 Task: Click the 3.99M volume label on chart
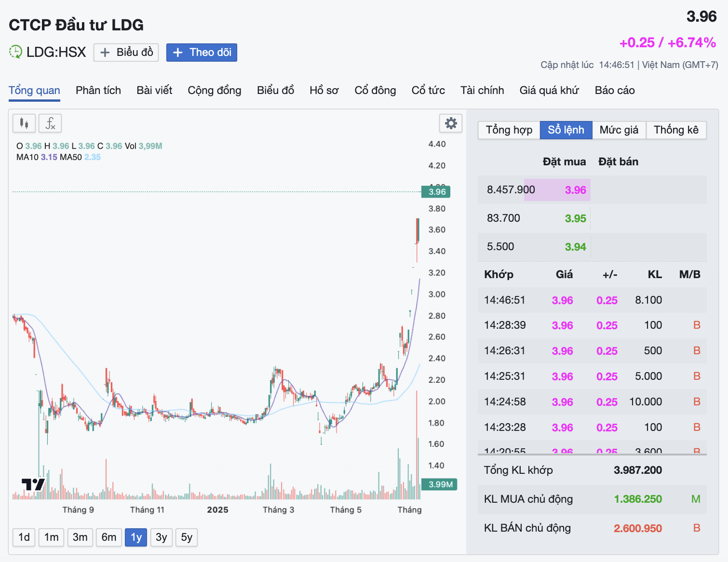[439, 484]
